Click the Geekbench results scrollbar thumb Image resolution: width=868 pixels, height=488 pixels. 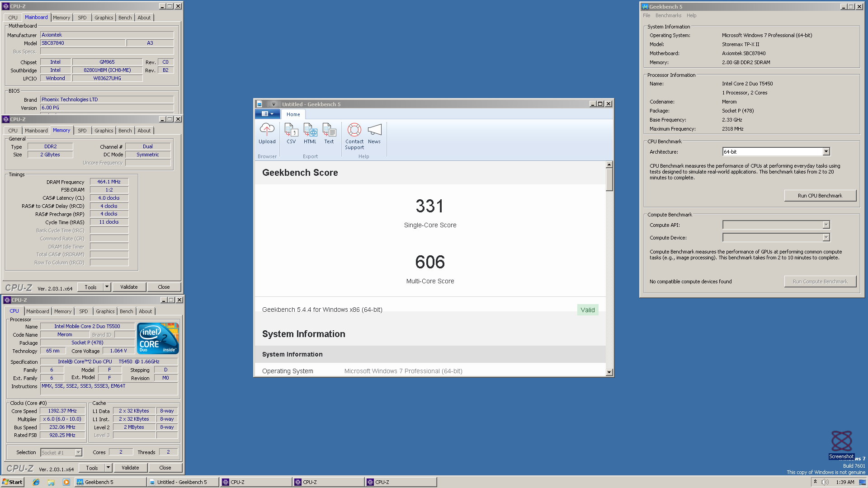(609, 180)
